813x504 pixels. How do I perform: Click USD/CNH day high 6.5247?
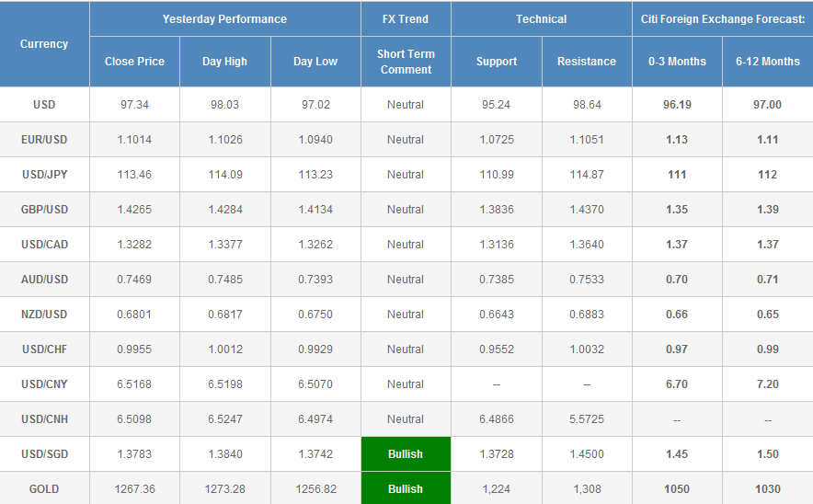coord(224,419)
